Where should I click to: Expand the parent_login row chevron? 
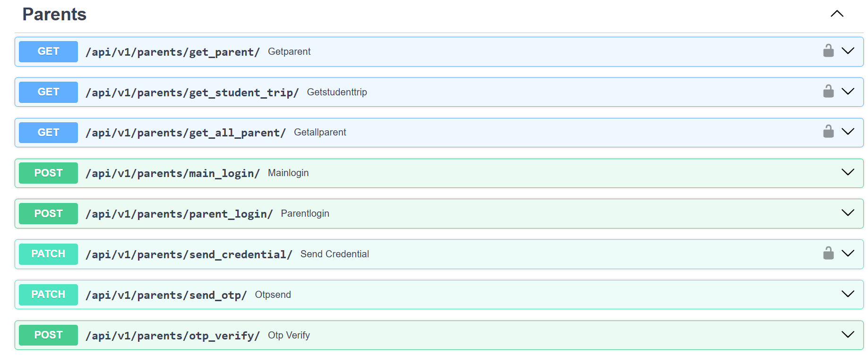(848, 213)
